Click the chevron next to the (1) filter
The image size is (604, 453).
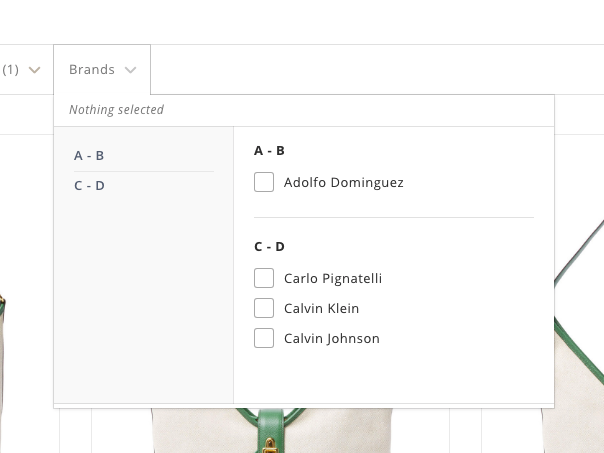coord(35,70)
